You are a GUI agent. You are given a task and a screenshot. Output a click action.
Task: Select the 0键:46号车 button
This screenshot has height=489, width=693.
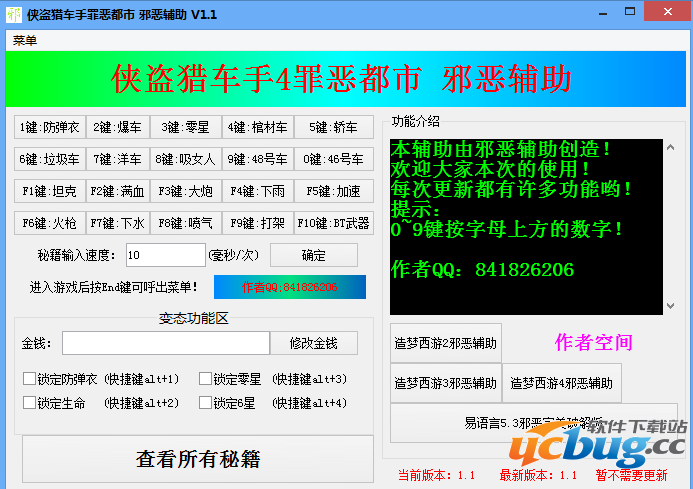[334, 159]
